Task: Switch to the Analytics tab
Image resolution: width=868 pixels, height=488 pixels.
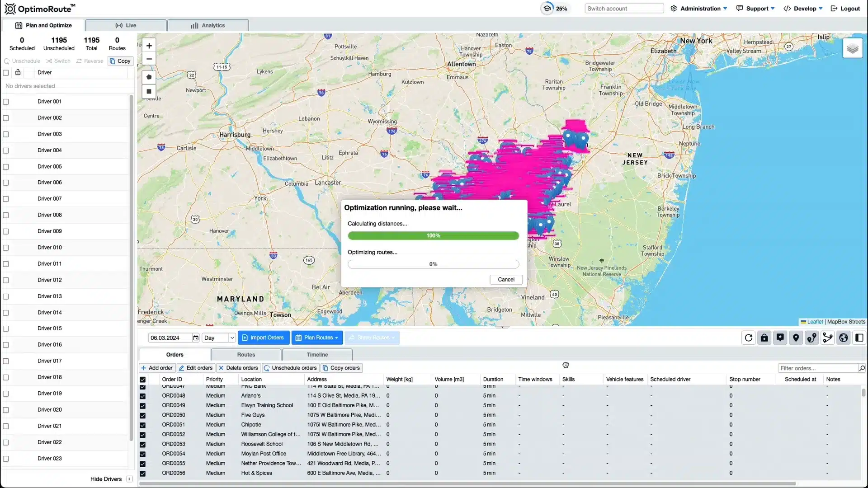Action: point(208,25)
